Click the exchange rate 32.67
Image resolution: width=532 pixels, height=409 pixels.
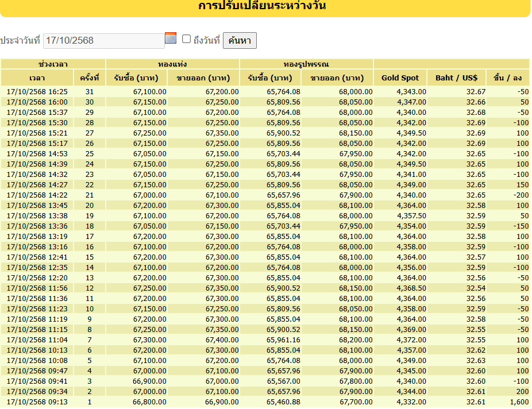click(476, 92)
